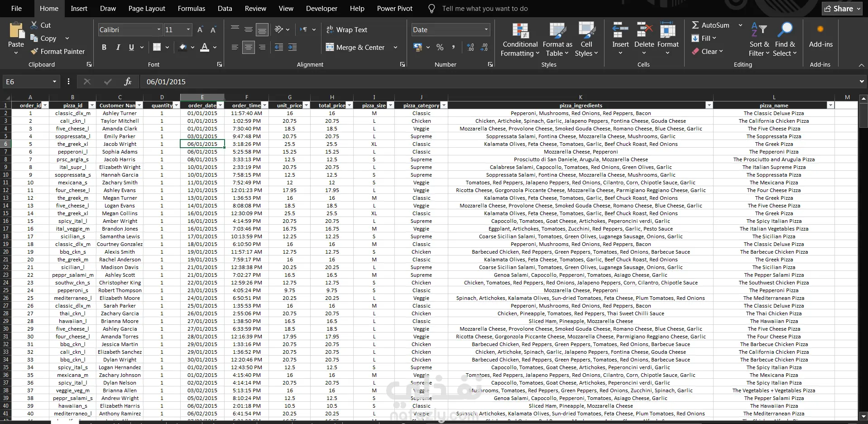Click the Tell me what you want field
Image resolution: width=868 pixels, height=424 pixels.
(x=484, y=9)
